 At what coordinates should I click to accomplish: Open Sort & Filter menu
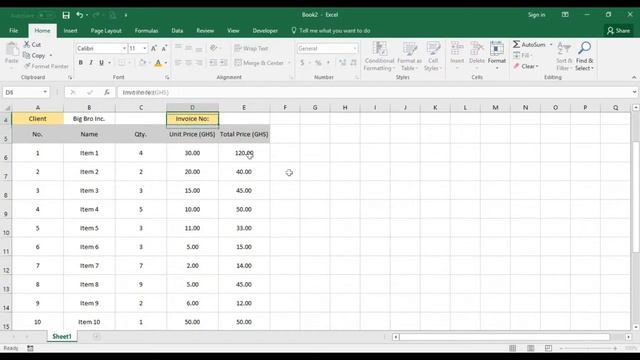(564, 56)
